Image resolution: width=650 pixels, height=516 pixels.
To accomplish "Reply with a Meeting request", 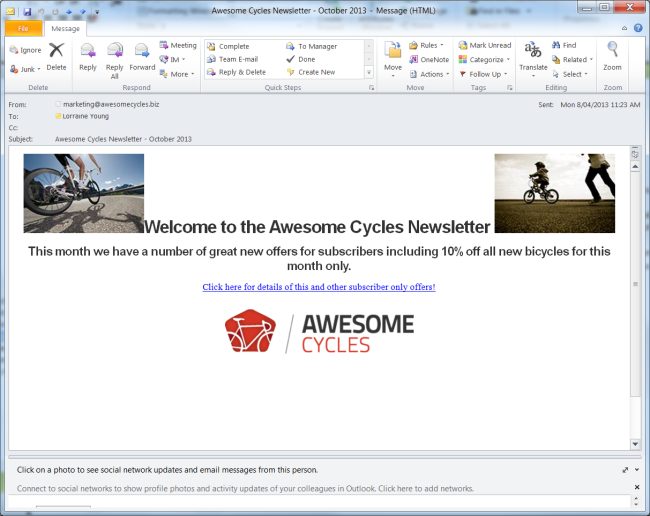I will (x=178, y=45).
